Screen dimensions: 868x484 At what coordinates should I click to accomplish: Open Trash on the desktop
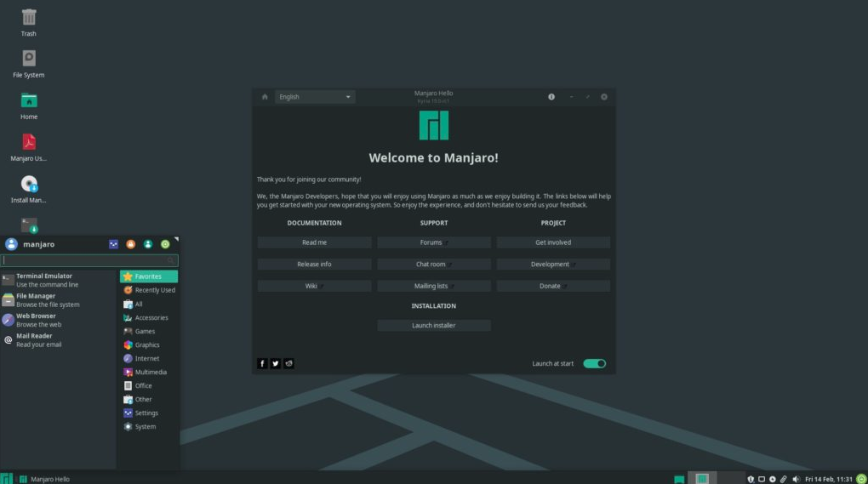(x=29, y=22)
